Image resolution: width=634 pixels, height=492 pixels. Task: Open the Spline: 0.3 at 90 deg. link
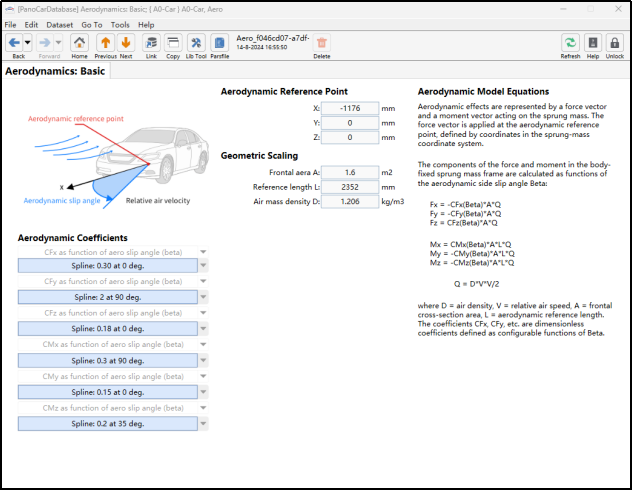[108, 361]
